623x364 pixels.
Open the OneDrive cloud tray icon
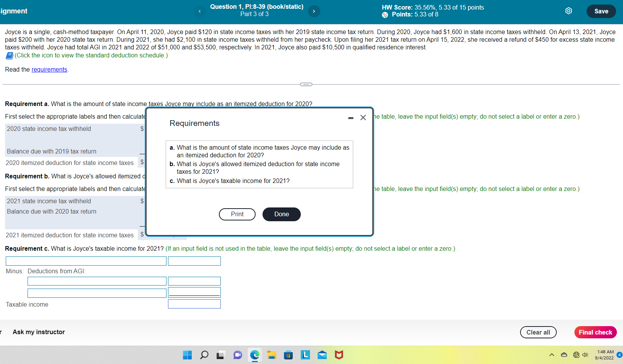[564, 355]
